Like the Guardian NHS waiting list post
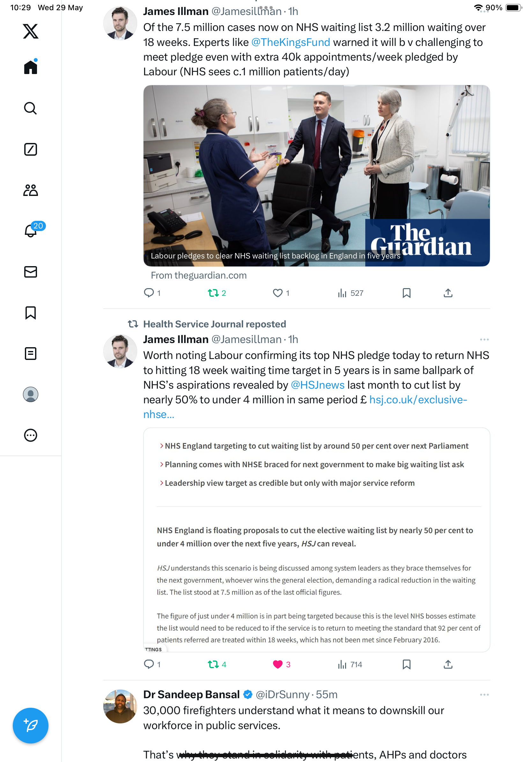Screen dimensions: 532x762 (x=277, y=293)
